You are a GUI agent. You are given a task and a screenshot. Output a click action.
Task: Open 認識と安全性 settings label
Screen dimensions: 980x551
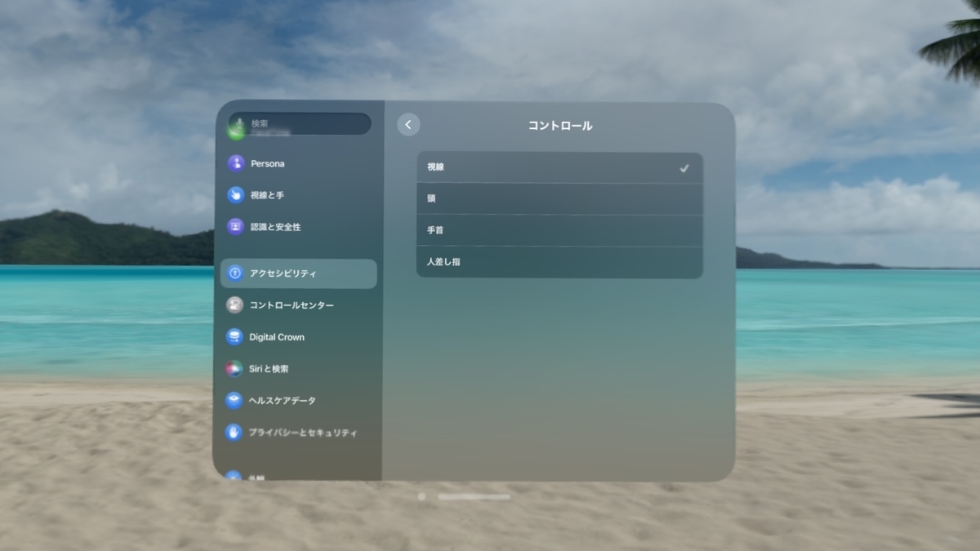click(275, 227)
